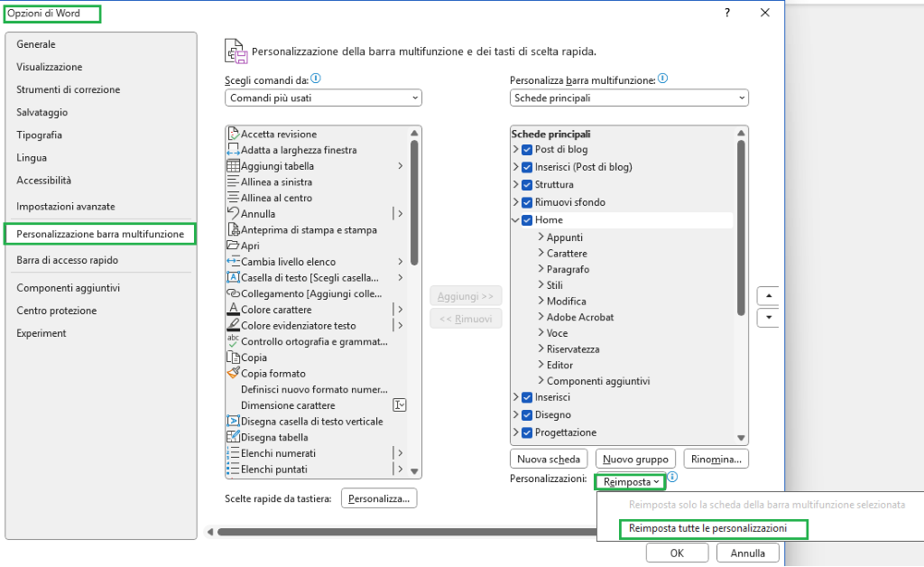The image size is (924, 567).
Task: Expand the Paragrafo group
Action: click(x=541, y=268)
